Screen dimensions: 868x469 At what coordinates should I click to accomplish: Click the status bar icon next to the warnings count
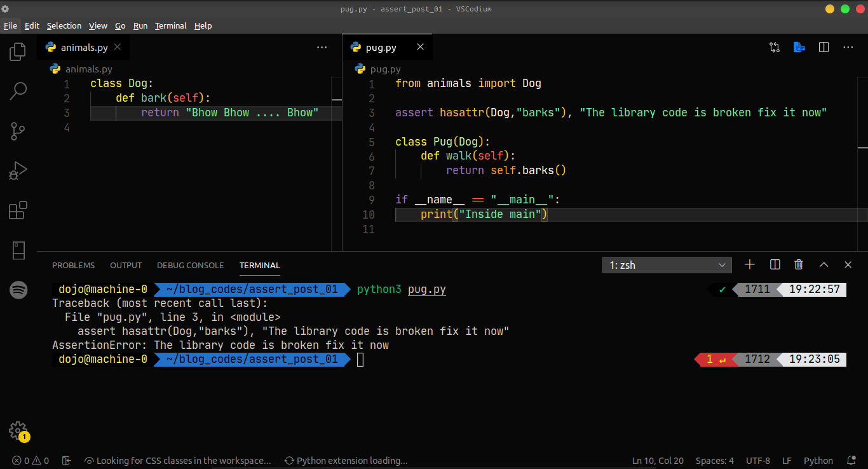67,461
